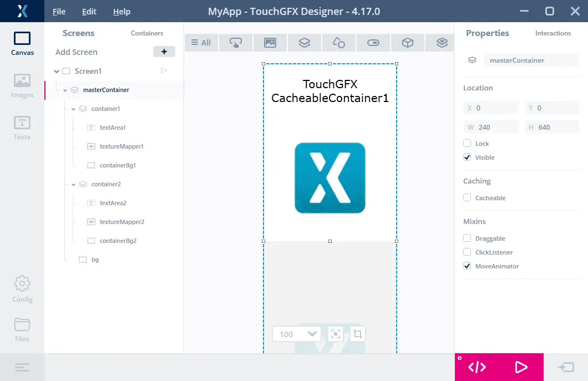Viewport: 588px width, 381px height.
Task: Show All widgets in the toolbar
Action: (201, 43)
